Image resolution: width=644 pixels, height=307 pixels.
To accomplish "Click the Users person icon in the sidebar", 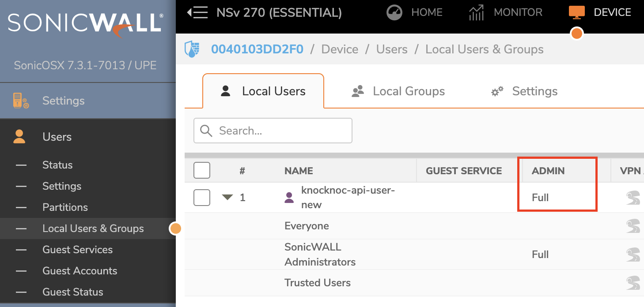I will 19,137.
